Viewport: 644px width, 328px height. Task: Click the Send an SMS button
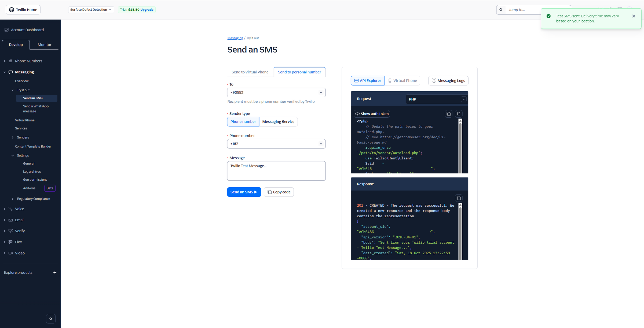[x=244, y=192]
